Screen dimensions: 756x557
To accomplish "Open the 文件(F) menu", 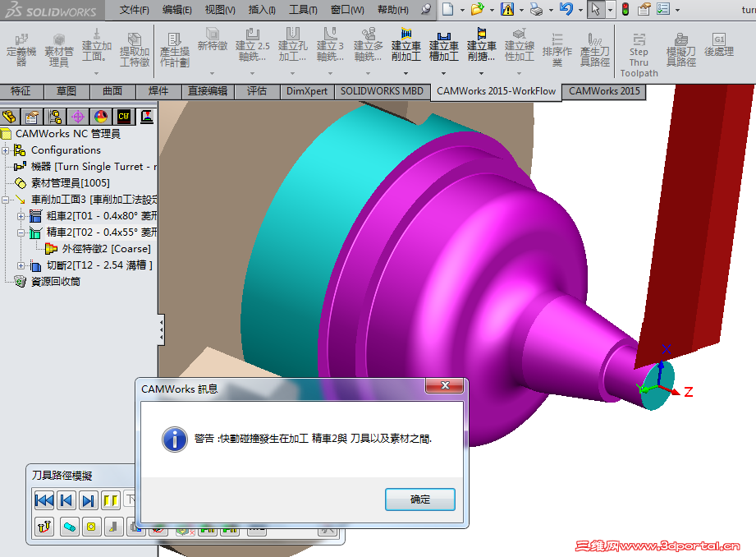I will click(x=134, y=10).
